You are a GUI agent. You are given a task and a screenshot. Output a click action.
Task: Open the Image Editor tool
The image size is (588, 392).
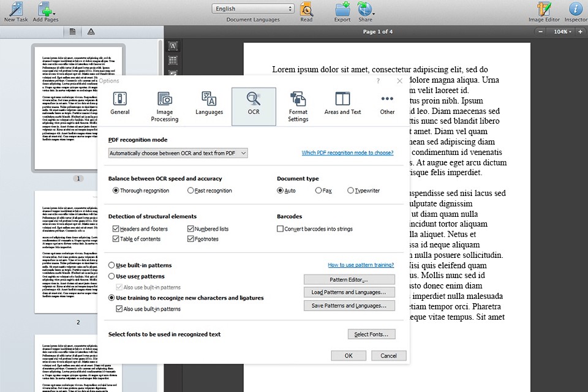coord(544,9)
